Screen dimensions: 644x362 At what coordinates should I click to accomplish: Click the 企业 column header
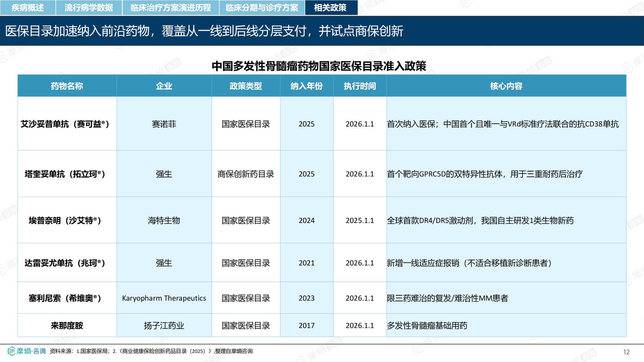(164, 86)
